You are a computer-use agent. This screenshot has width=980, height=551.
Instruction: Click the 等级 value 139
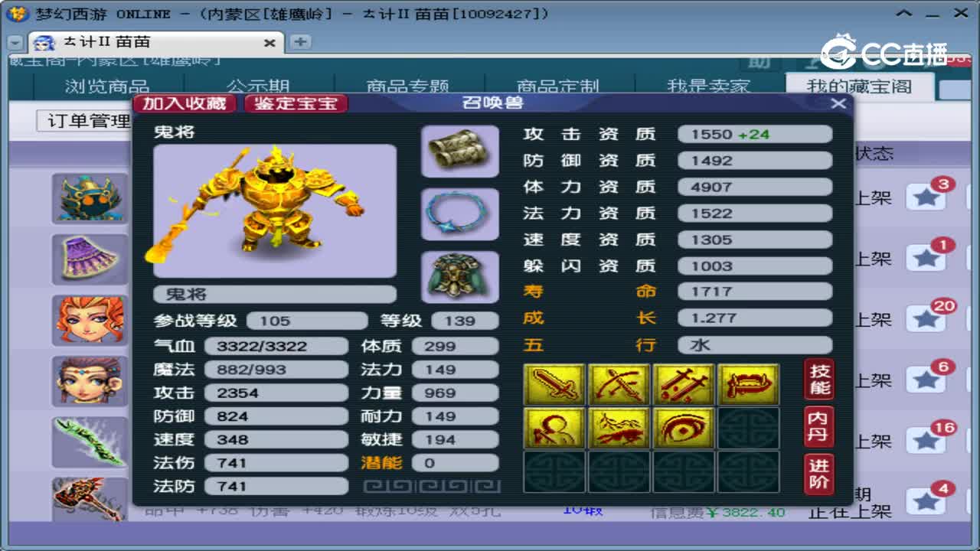(x=465, y=321)
